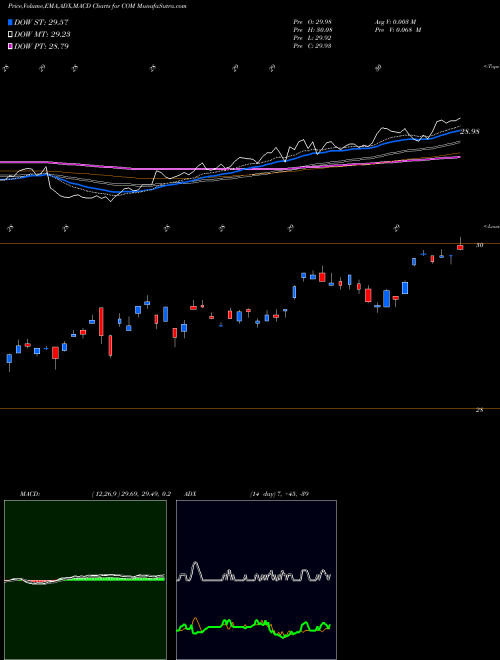Click the MACD values '(12,26,9) 29.69, 29.49, 0.2'

pyautogui.click(x=131, y=494)
